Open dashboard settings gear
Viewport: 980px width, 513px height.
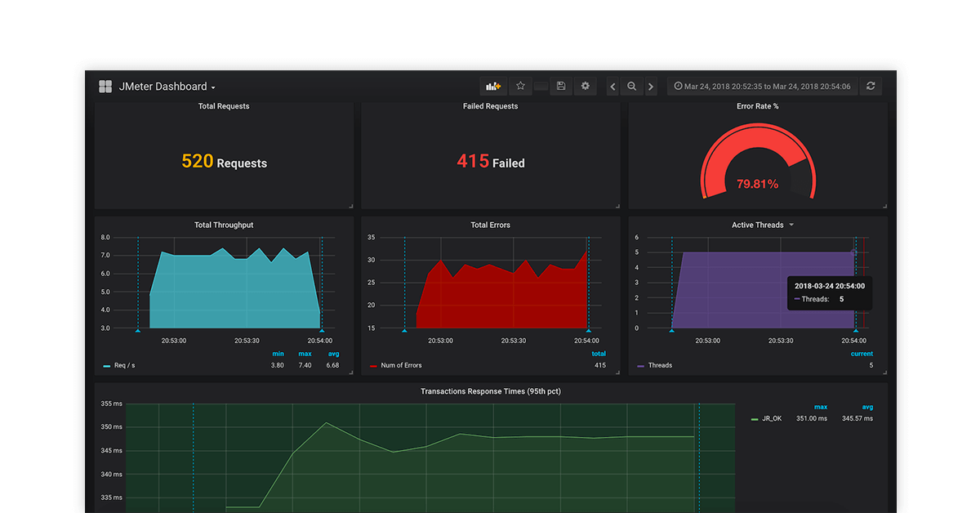click(586, 86)
